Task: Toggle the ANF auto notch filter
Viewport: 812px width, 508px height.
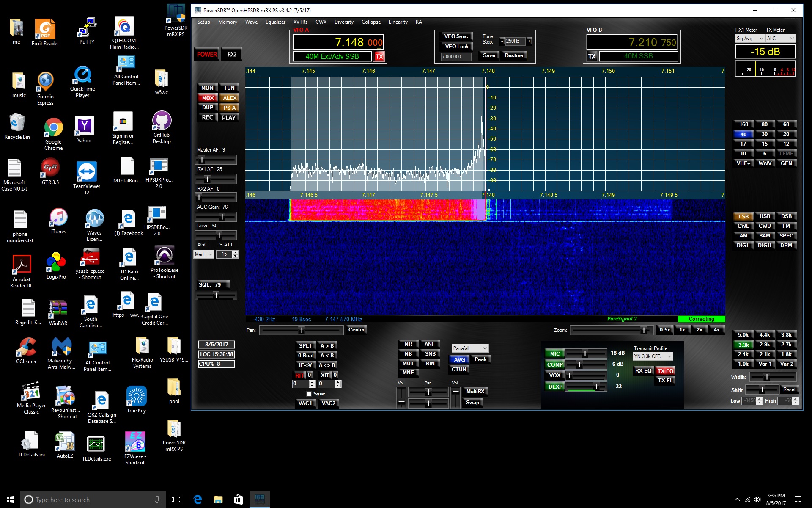Action: coord(430,344)
